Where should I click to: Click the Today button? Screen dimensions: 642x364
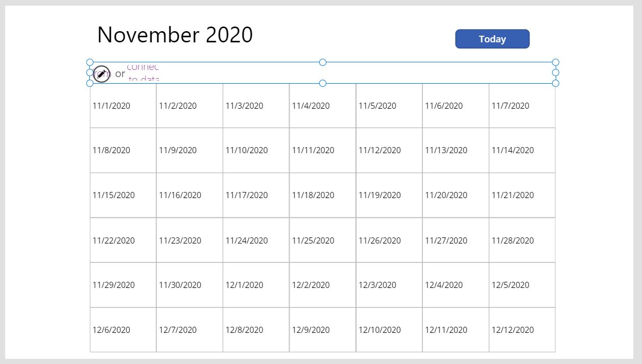492,39
